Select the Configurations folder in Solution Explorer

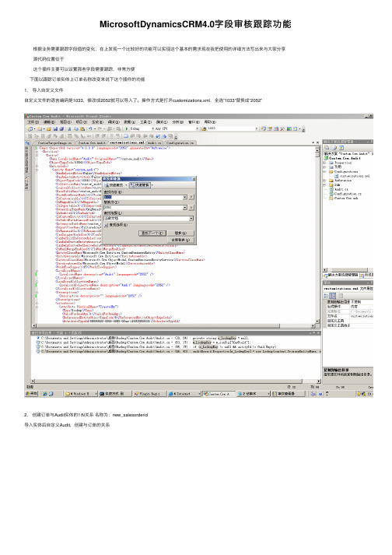point(343,172)
